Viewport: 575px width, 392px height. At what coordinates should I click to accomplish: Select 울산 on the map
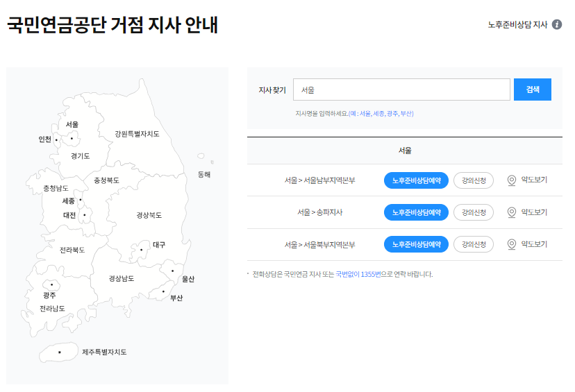(x=188, y=279)
